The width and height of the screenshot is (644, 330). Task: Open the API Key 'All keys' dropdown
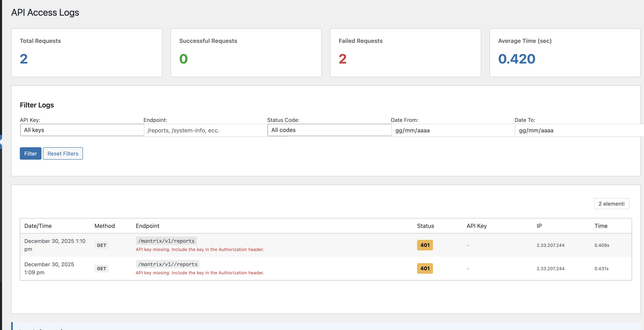[82, 130]
